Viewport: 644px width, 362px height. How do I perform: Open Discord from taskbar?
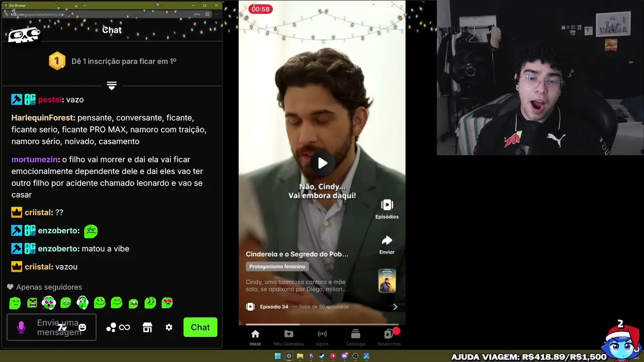coord(345,356)
